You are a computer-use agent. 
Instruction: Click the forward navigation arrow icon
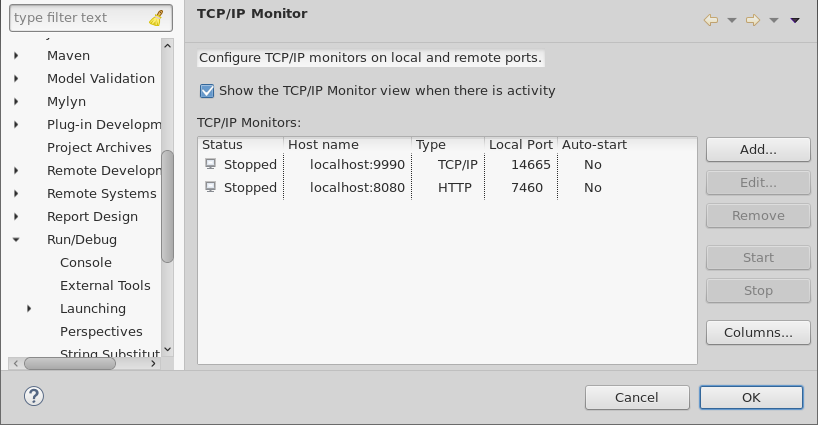[x=753, y=19]
